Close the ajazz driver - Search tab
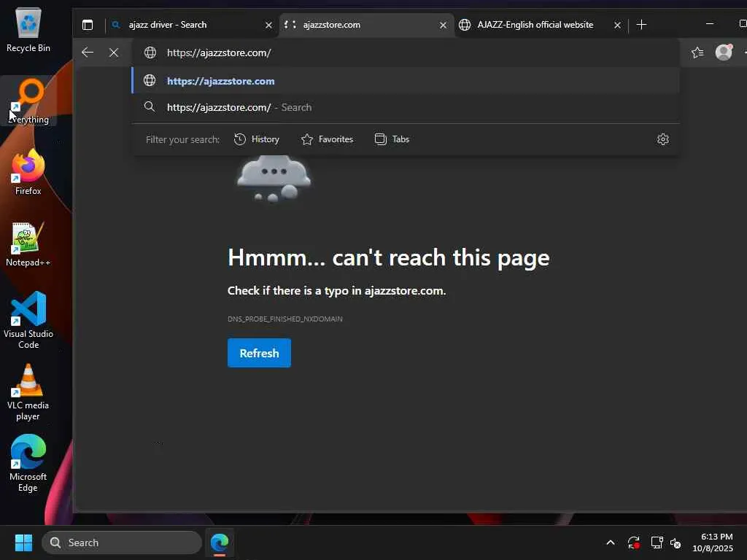 click(268, 26)
